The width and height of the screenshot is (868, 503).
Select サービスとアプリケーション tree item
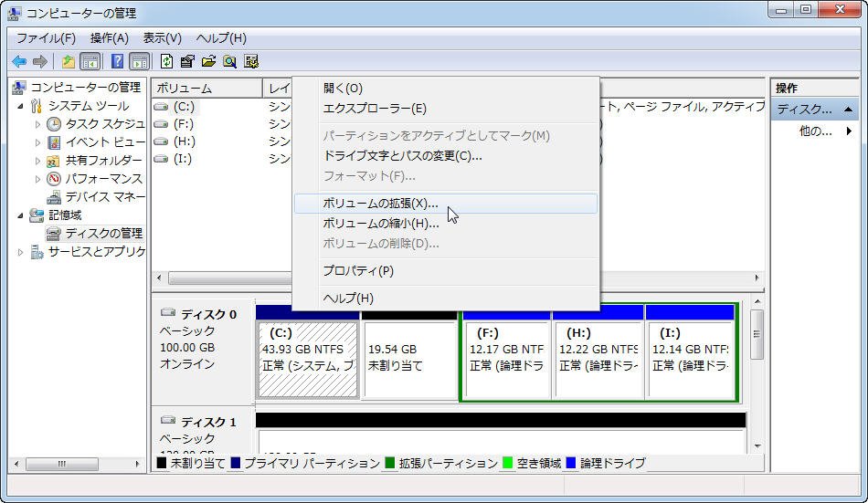click(96, 252)
